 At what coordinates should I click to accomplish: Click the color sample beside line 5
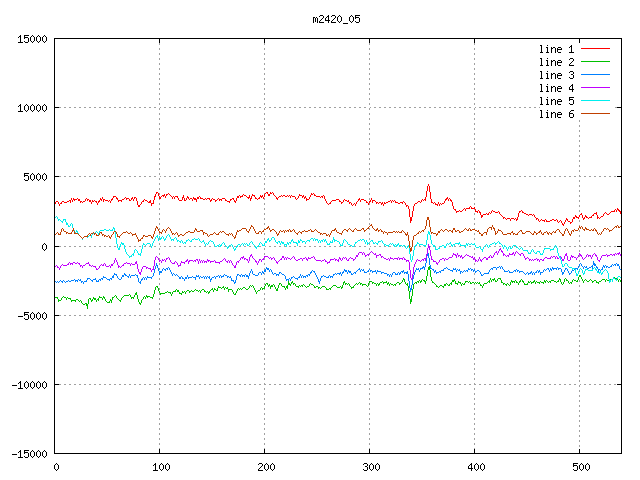pyautogui.click(x=595, y=101)
